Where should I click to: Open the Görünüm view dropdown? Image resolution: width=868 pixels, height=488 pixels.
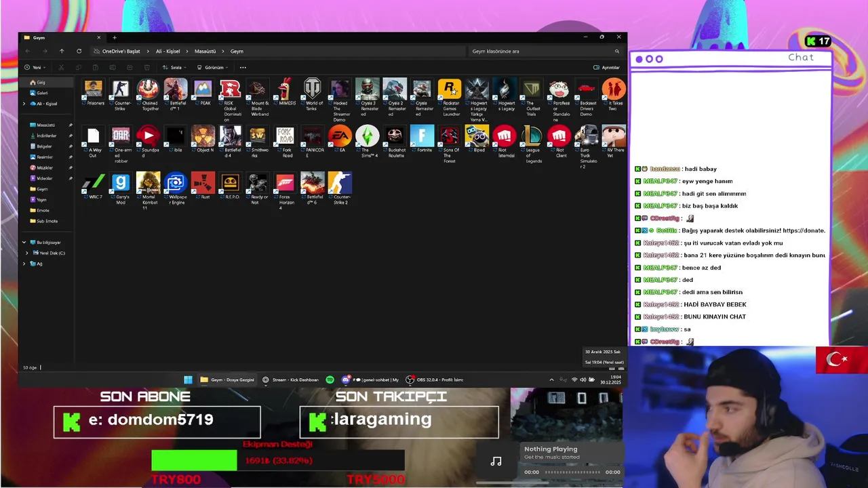(213, 67)
